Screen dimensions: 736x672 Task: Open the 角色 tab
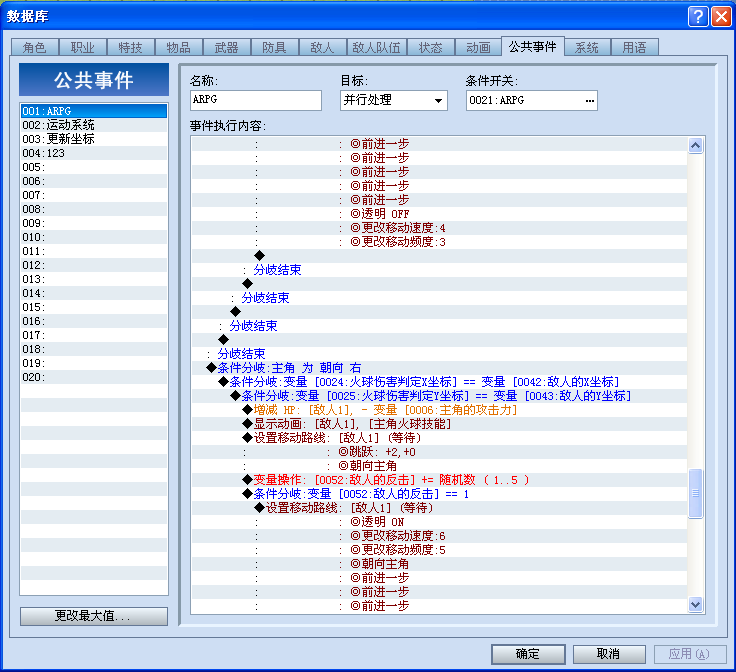point(35,47)
